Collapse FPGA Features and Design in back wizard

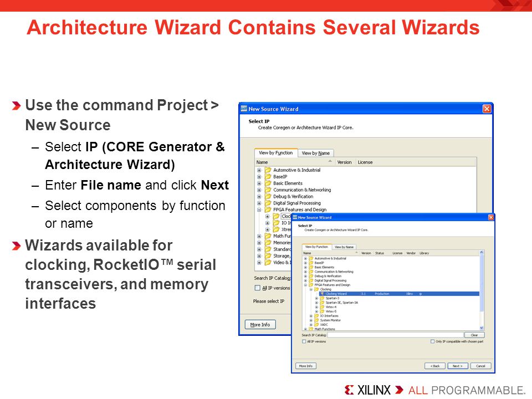tap(259, 209)
